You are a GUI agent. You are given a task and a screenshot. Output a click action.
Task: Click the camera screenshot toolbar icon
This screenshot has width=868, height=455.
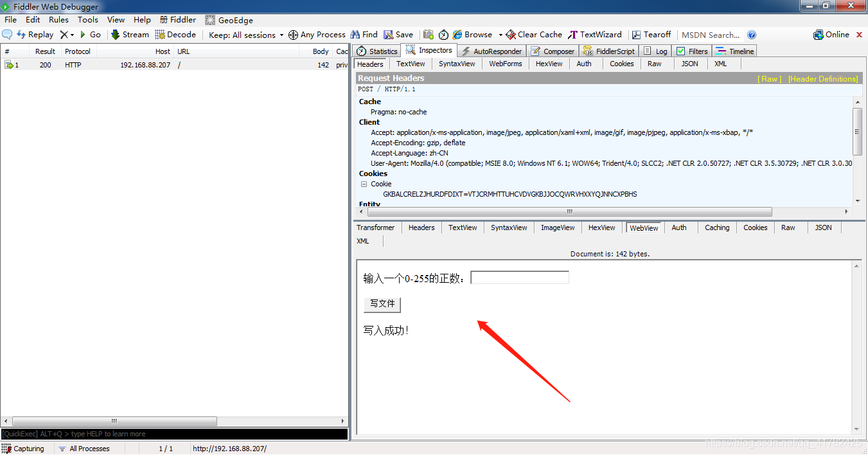point(429,35)
